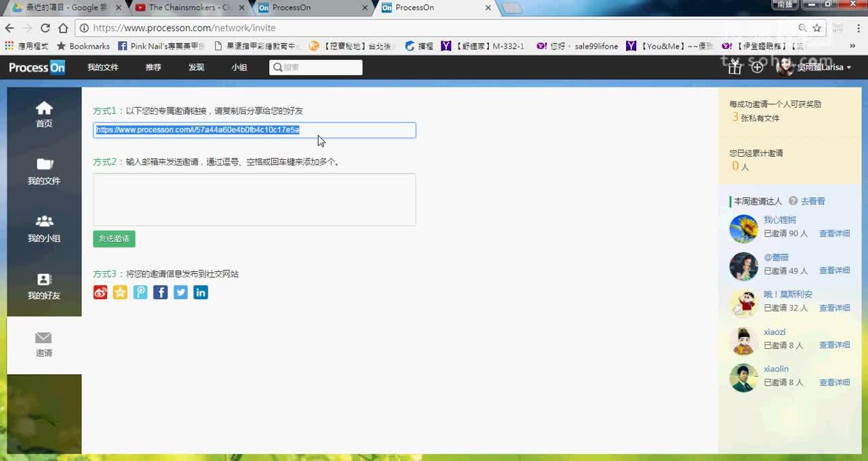Switch to the 推荐 navigation item
The width and height of the screenshot is (868, 461).
tap(153, 67)
